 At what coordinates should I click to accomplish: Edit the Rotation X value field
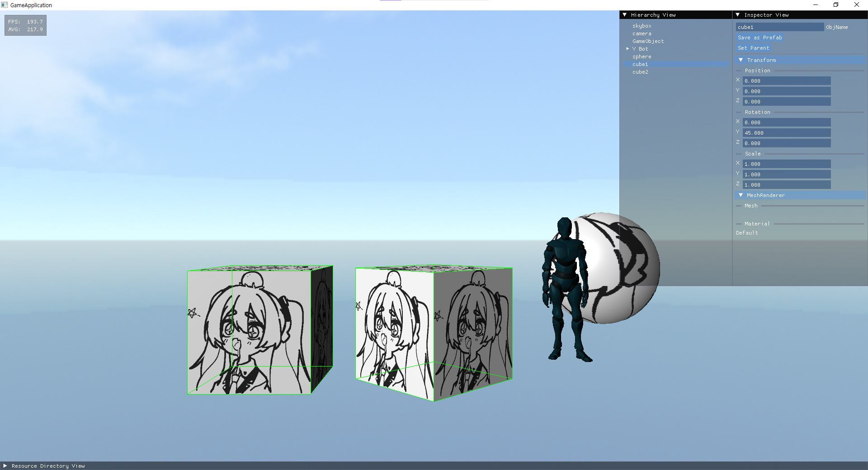(x=787, y=122)
